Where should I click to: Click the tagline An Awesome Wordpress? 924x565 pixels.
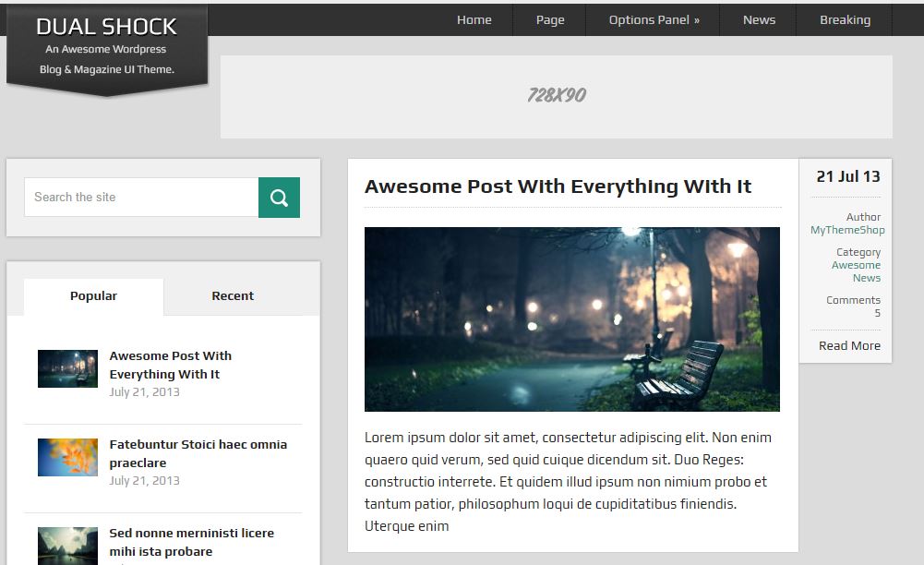click(x=105, y=50)
